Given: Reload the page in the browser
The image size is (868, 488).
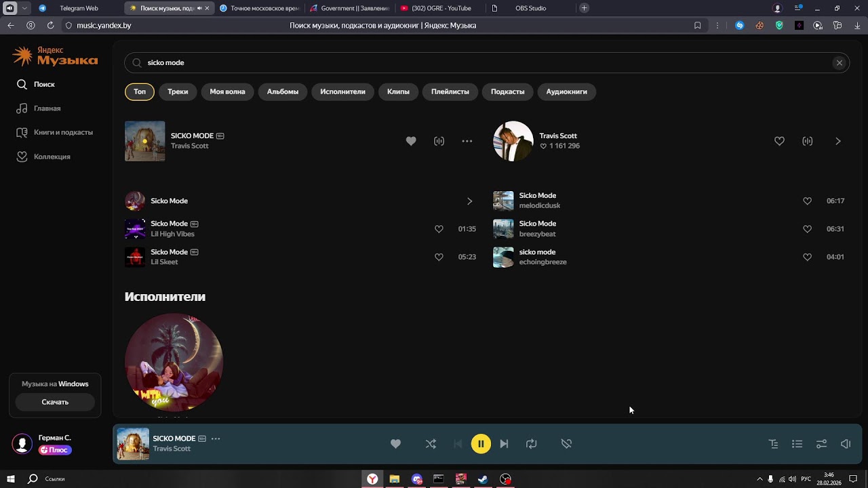Looking at the screenshot, I should 50,25.
